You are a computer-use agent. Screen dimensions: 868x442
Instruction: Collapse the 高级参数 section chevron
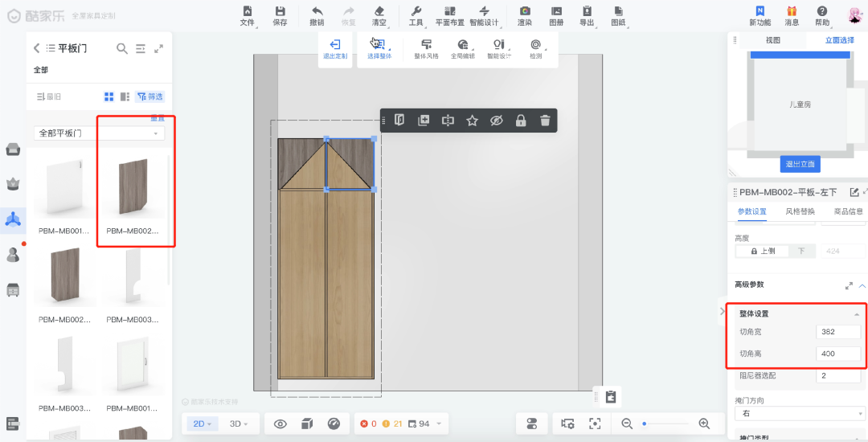coord(862,285)
